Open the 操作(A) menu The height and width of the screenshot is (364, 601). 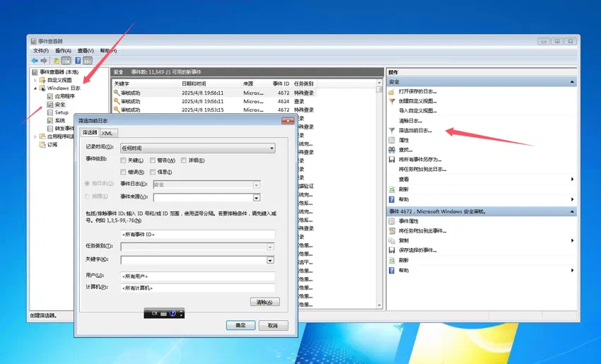[63, 51]
